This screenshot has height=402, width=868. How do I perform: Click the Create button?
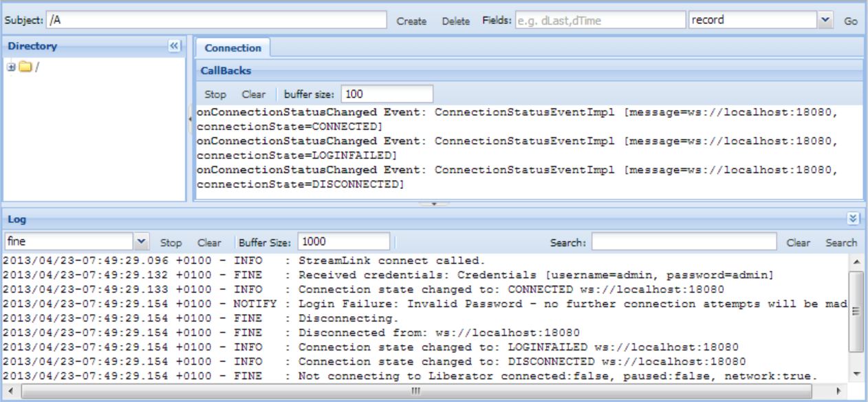411,22
